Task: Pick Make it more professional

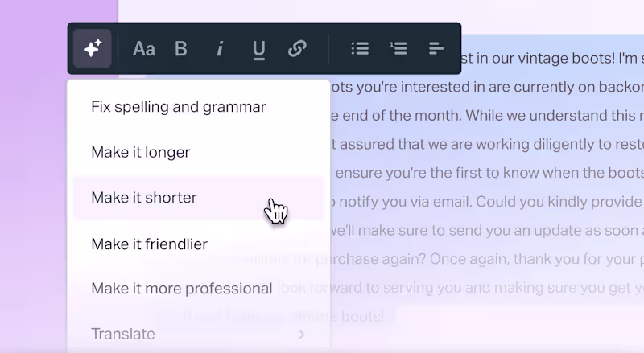Action: [x=199, y=289]
